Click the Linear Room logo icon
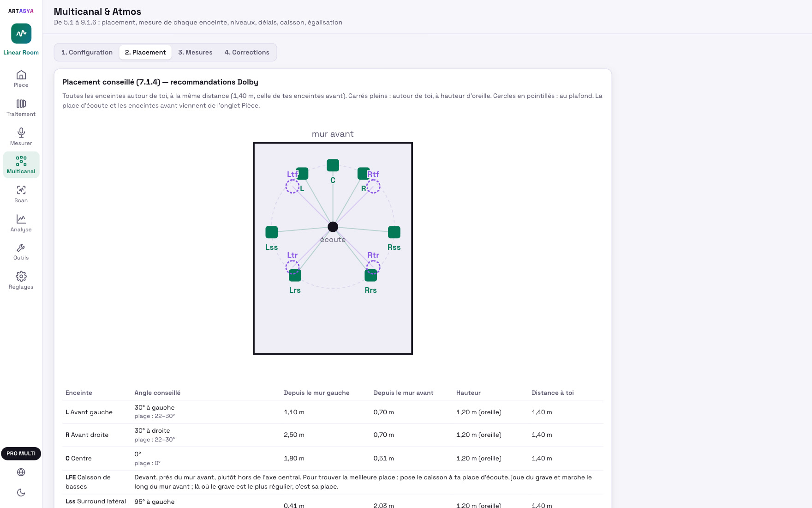 pos(21,33)
